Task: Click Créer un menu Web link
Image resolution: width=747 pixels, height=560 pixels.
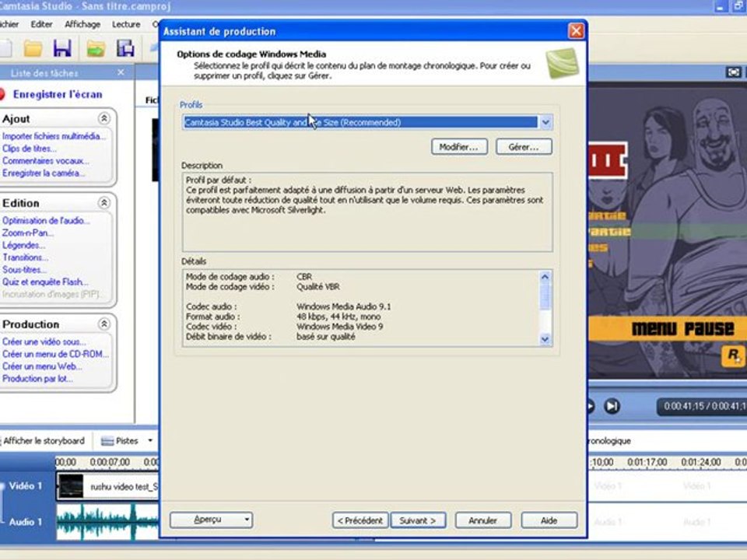Action: coord(42,366)
